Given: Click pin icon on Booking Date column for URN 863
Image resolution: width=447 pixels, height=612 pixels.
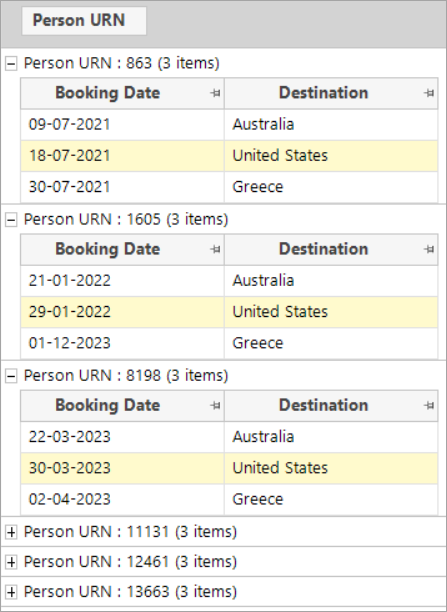Looking at the screenshot, I should click(x=215, y=93).
